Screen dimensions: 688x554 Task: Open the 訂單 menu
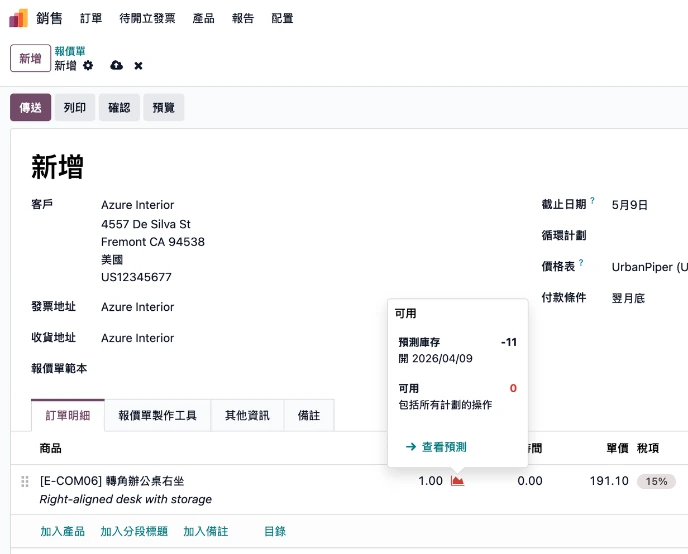click(x=91, y=18)
